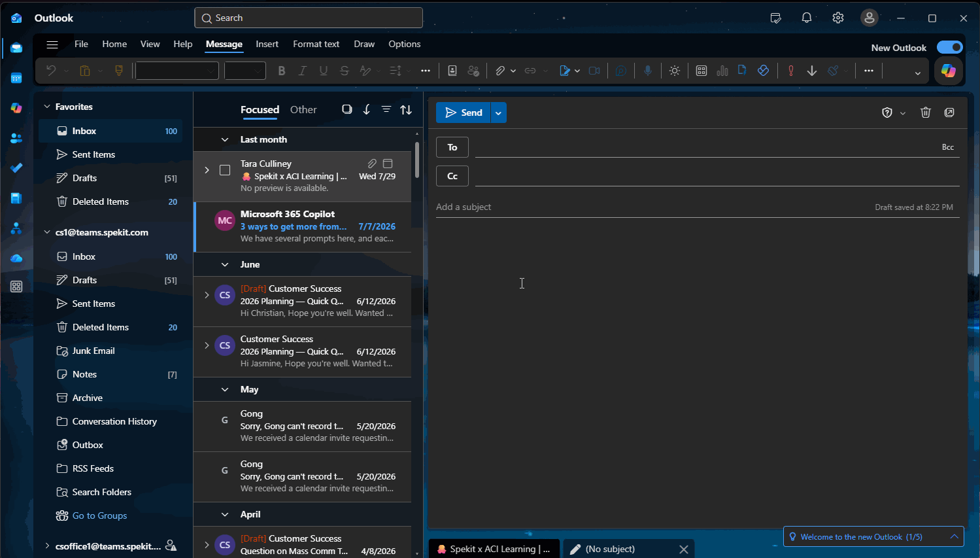980x558 pixels.
Task: Apply Italic formatting
Action: click(302, 71)
